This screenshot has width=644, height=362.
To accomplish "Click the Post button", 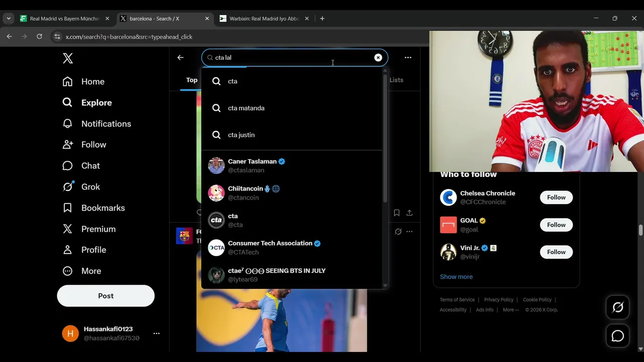I will tap(106, 296).
